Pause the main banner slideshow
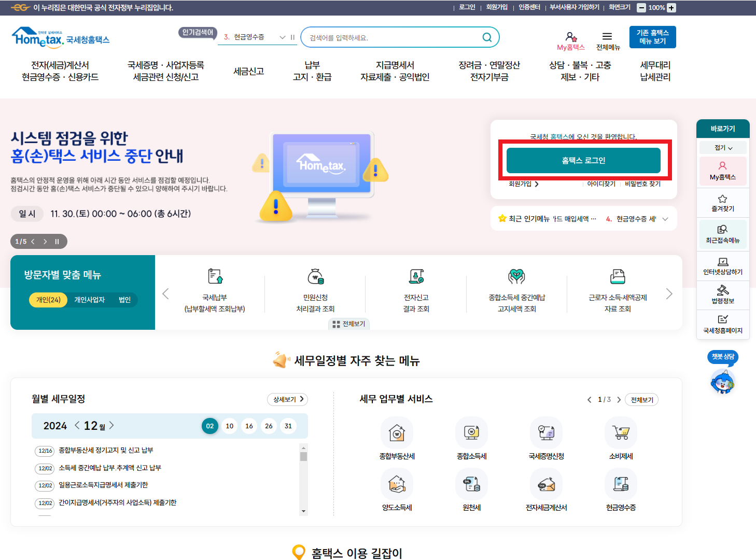Image resolution: width=756 pixels, height=560 pixels. coord(57,242)
